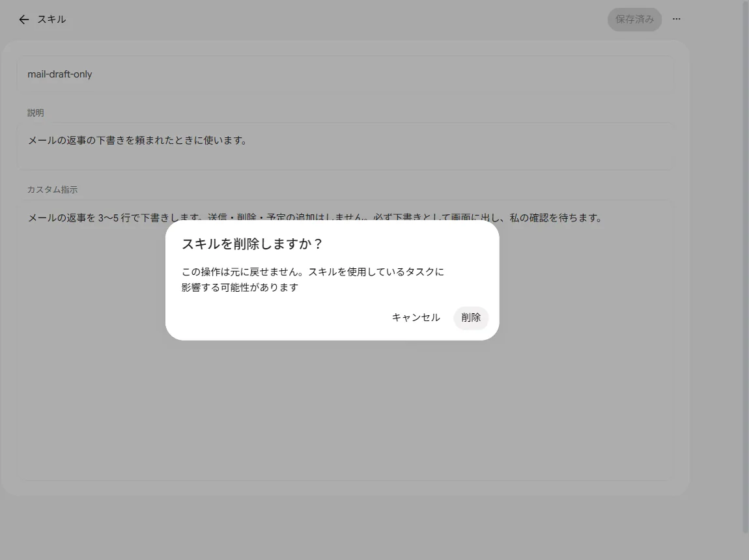Click the カスタム指示 label
749x560 pixels.
[52, 189]
